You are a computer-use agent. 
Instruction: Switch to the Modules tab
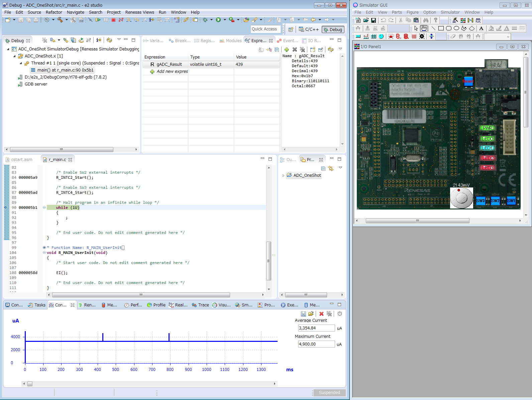pos(230,40)
